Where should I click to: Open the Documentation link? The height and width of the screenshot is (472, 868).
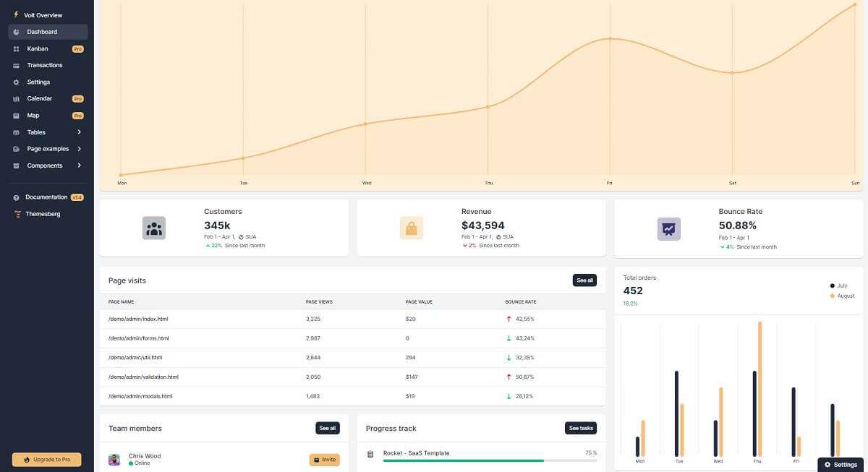coord(48,197)
